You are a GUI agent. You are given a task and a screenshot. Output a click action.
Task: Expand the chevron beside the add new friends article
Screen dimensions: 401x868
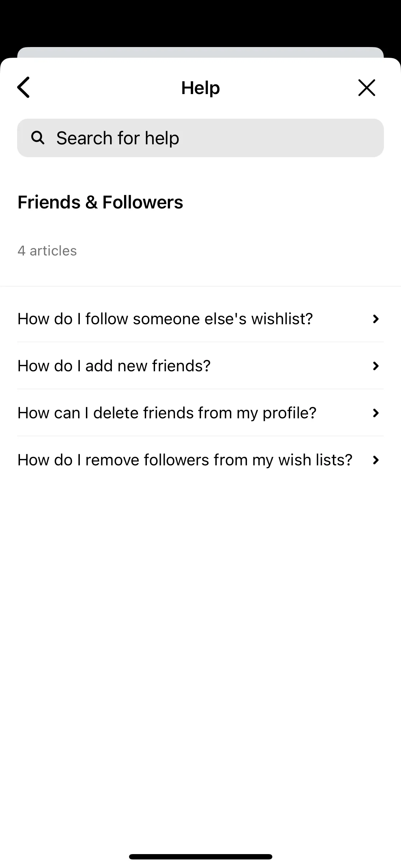coord(375,366)
